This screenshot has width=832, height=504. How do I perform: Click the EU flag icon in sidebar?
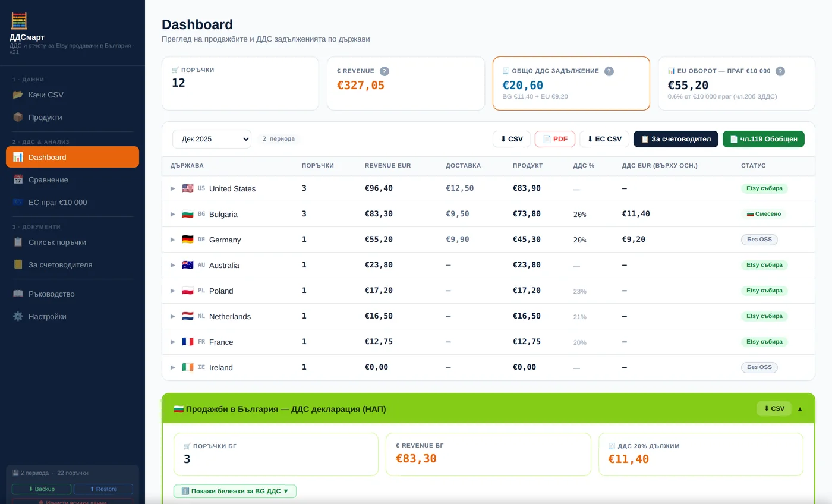tap(18, 202)
